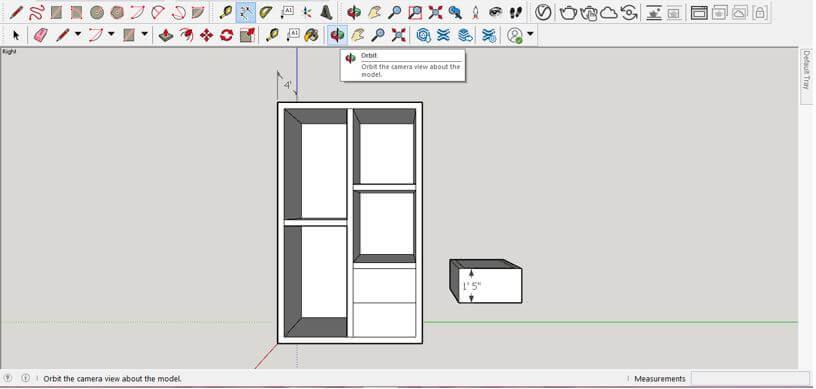This screenshot has width=816, height=389.
Task: Select the Walk footprints tool
Action: (x=515, y=12)
